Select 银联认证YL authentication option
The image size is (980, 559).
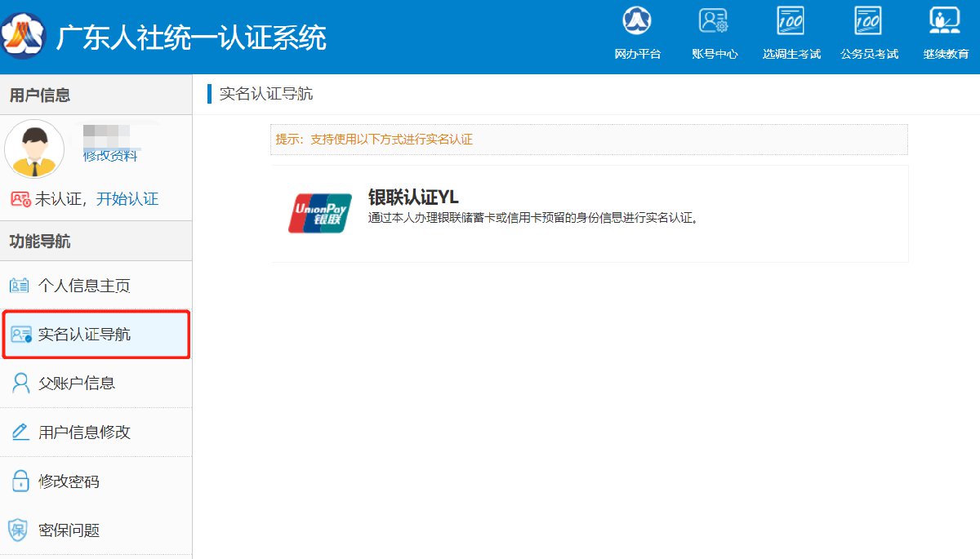click(413, 197)
